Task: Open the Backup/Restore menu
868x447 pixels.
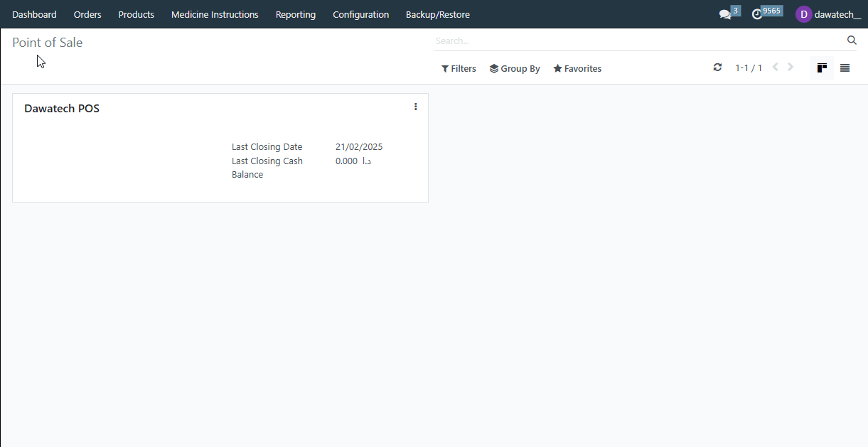Action: tap(438, 14)
